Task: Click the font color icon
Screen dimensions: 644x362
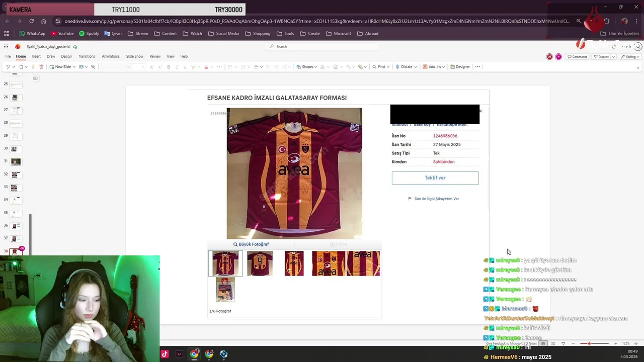Action: 206,67
